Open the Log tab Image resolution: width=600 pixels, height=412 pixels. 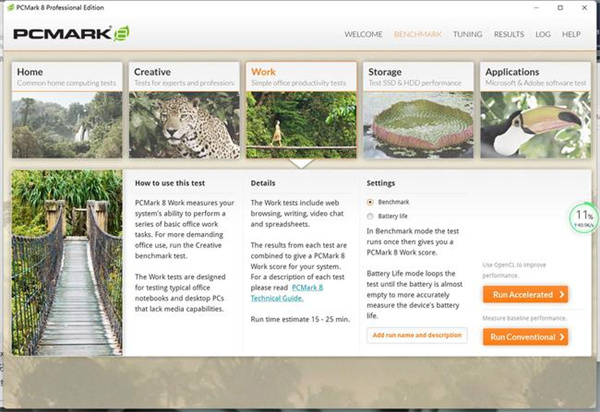coord(543,34)
